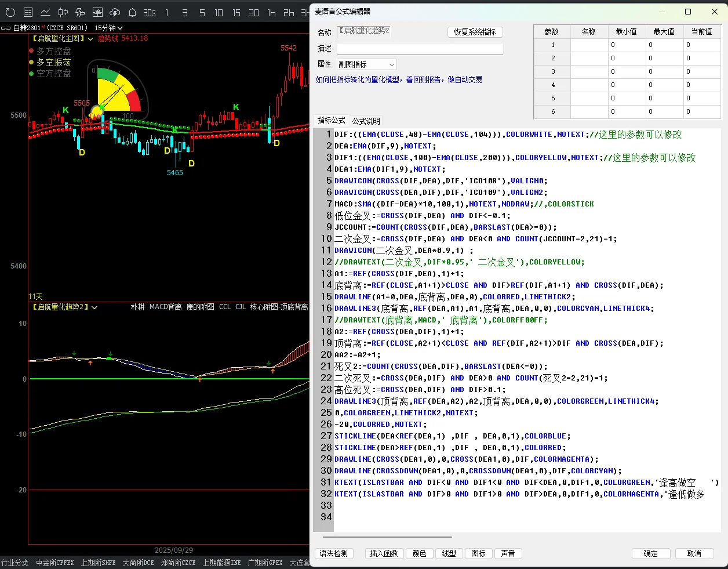Click parameter row 3 当前值 cell

tap(702, 71)
